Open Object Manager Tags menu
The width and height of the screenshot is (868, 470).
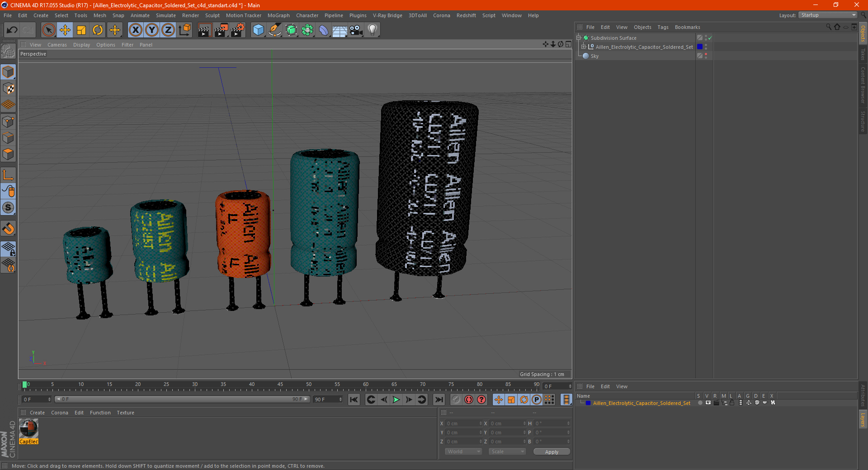663,27
